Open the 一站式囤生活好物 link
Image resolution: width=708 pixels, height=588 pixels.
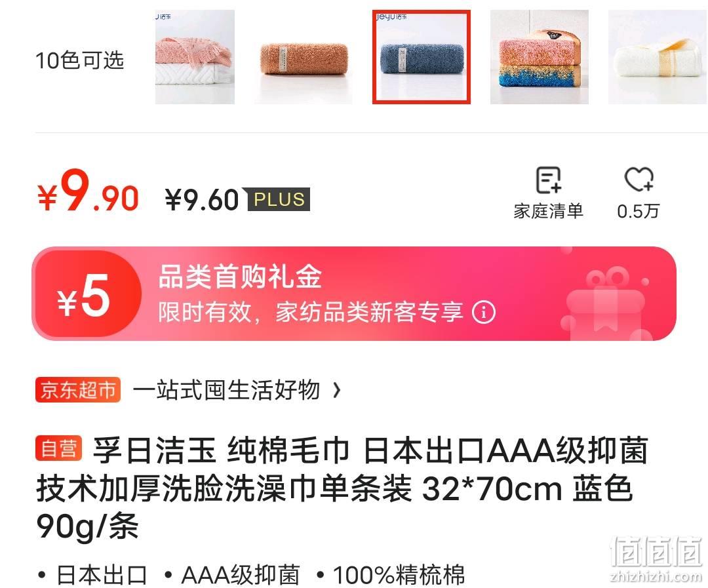(x=226, y=390)
